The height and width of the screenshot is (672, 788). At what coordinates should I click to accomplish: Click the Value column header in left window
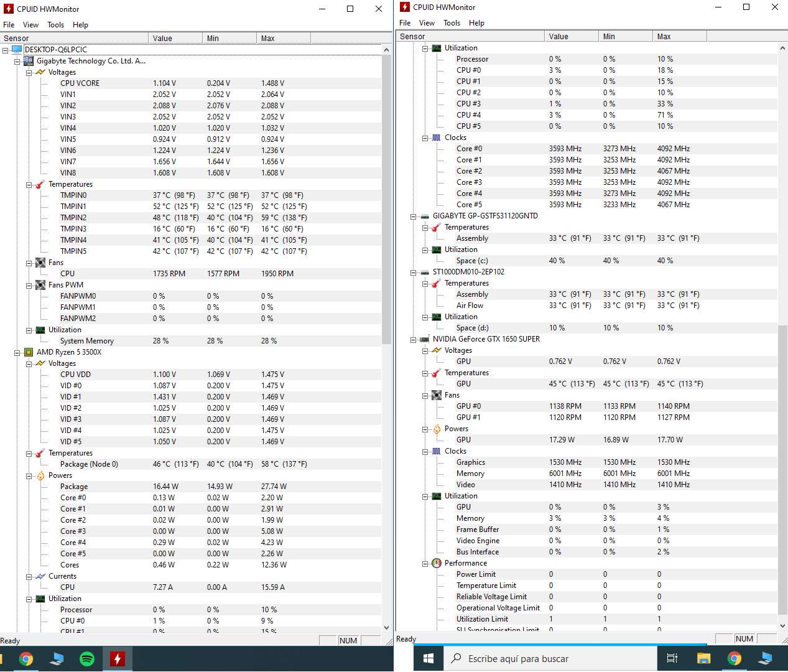175,38
